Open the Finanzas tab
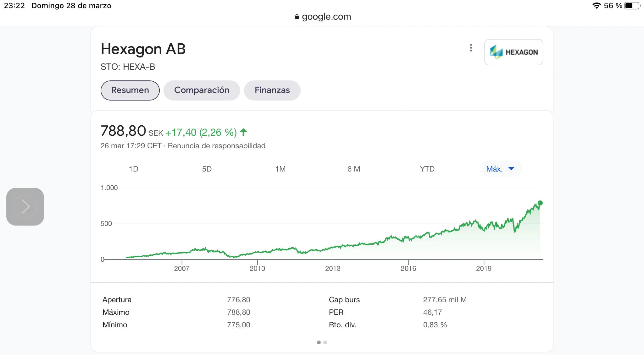The image size is (644, 355). click(x=272, y=90)
